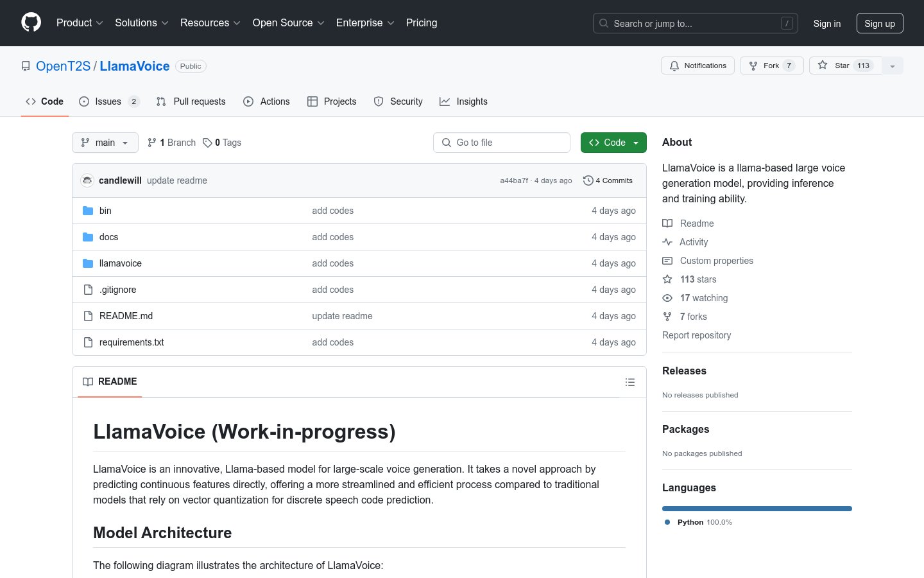This screenshot has width=924, height=578.
Task: Click the repository book icon beside OpenT2S
Action: [x=26, y=66]
